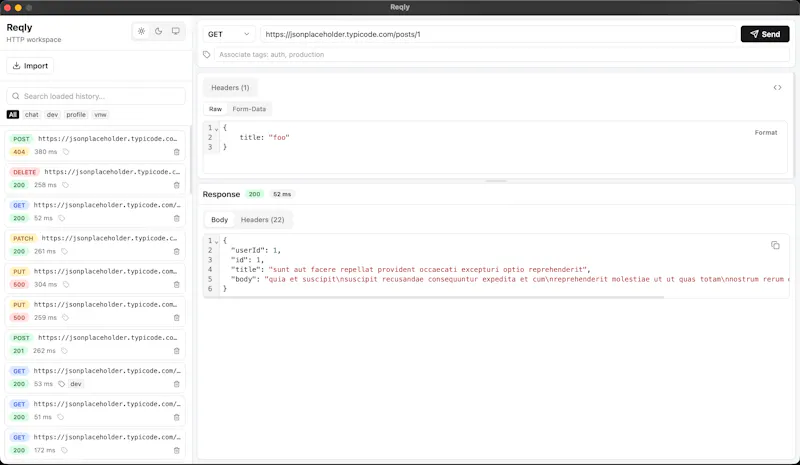Open the POST 201 history request
800x465 pixels.
tap(95, 345)
